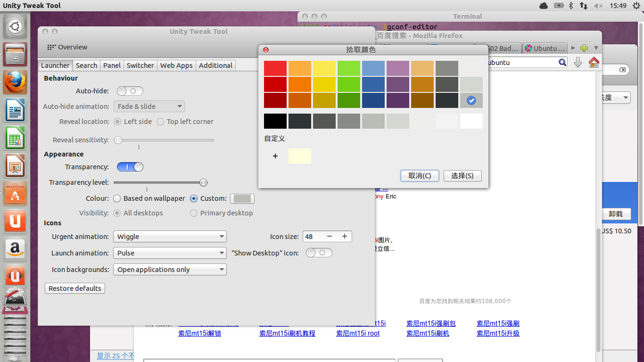
Task: Select Primary desktop visibility option
Action: tap(194, 213)
